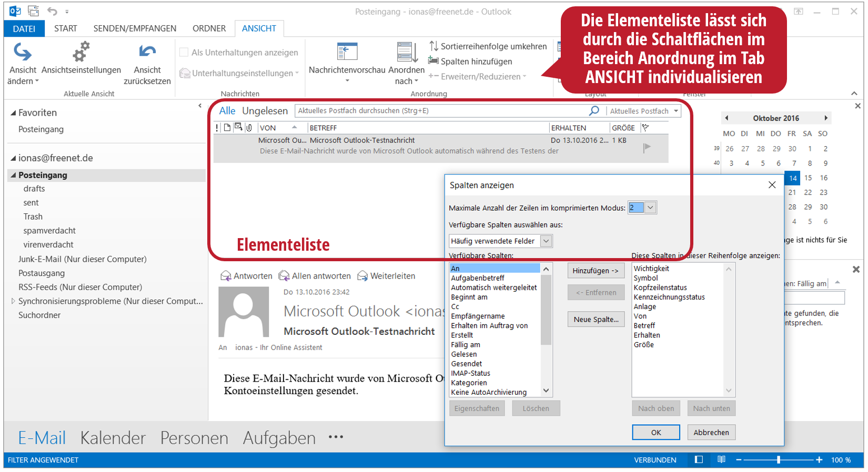Click Ansicht zurücksetzen icon
Image resolution: width=868 pixels, height=472 pixels.
tap(147, 52)
